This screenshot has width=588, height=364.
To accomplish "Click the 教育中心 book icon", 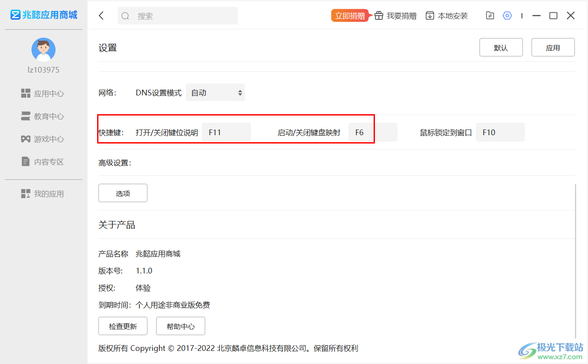I will pyautogui.click(x=25, y=116).
